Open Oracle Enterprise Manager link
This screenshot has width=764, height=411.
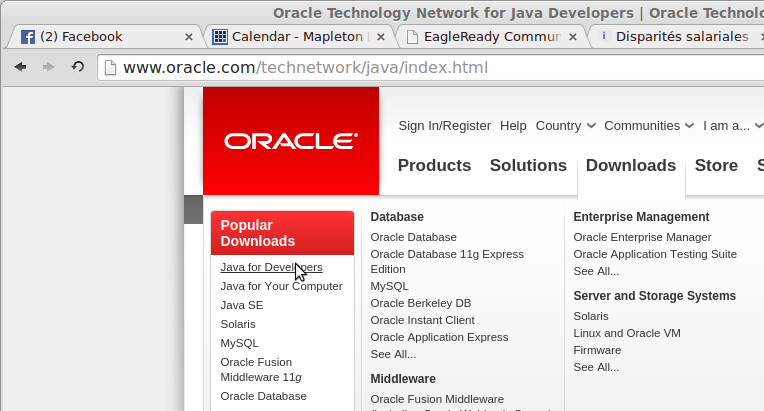coord(642,237)
